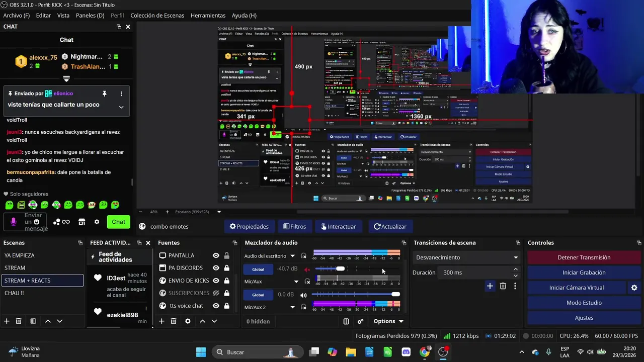
Task: Unmute the Audio del escritorio channel
Action: pos(306,269)
